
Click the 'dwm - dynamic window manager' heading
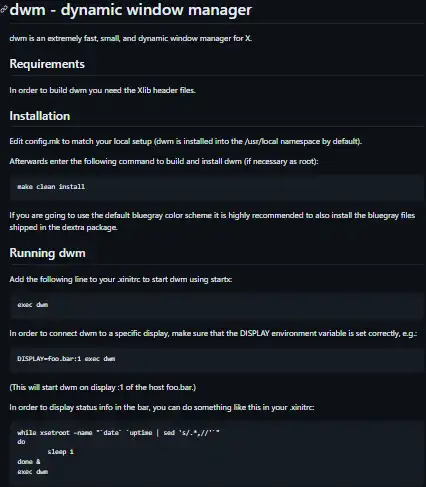click(x=130, y=9)
